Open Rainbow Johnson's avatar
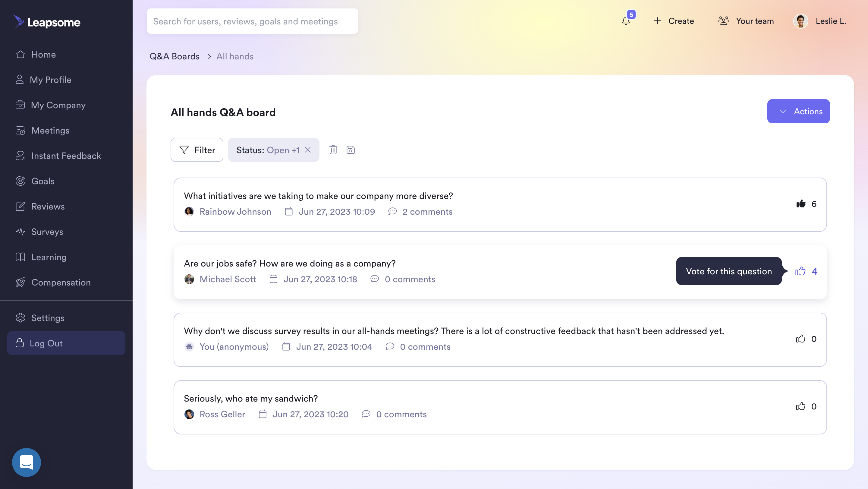The height and width of the screenshot is (489, 868). pos(189,211)
